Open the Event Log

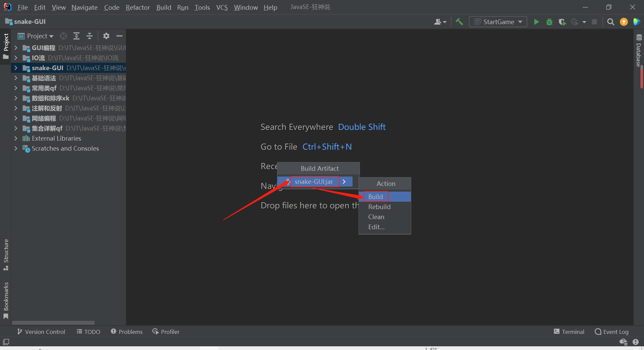[x=611, y=332]
